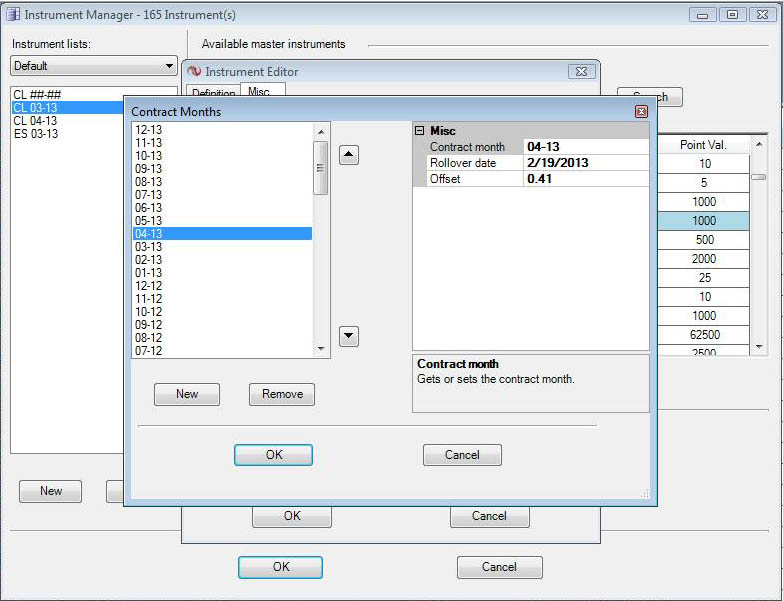Select contract month 10-13
783x601 pixels.
pos(223,156)
